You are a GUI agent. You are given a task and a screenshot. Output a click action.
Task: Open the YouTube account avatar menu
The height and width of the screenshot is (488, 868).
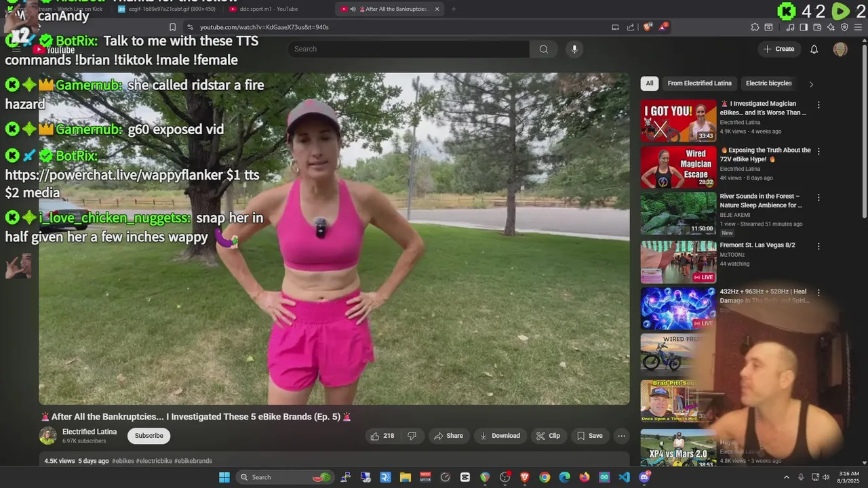point(840,49)
